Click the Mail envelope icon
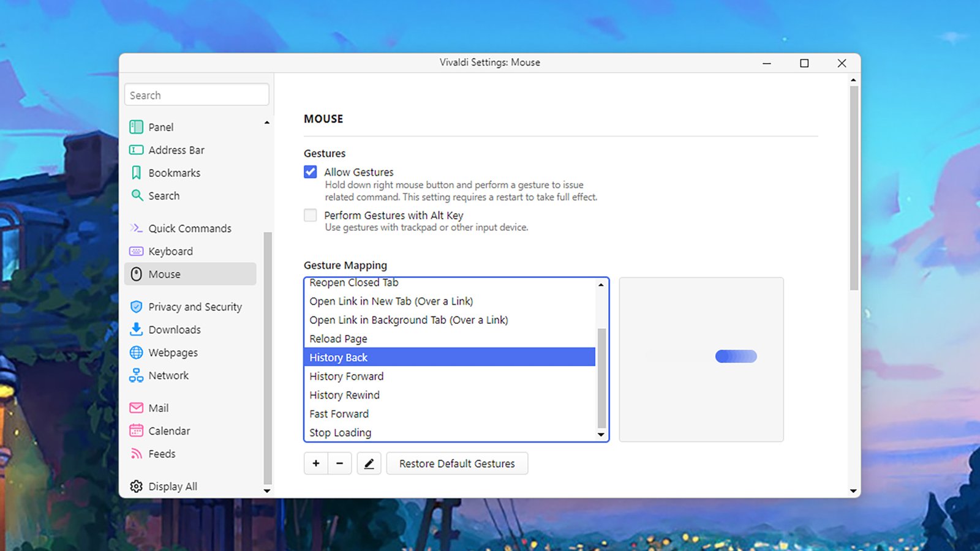980x551 pixels. 137,408
